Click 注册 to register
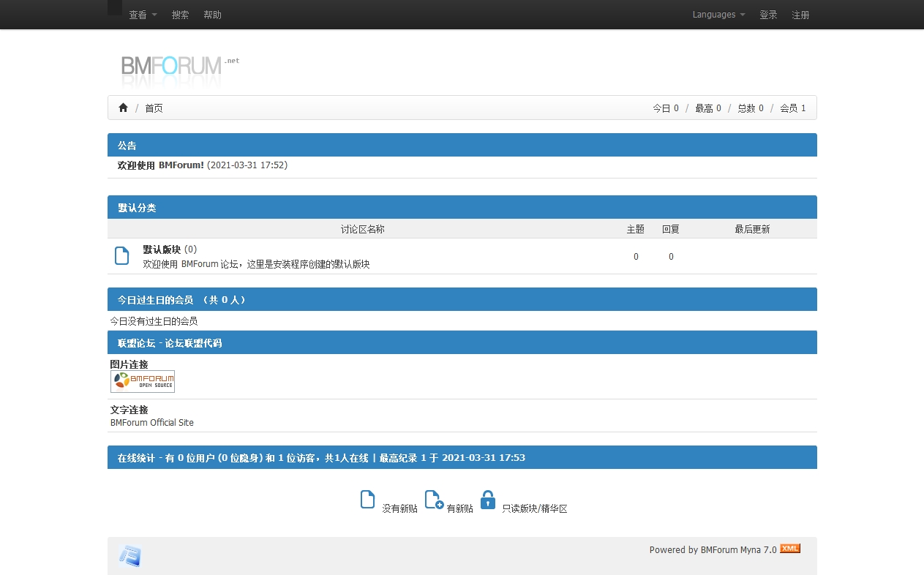924x575 pixels. 800,15
